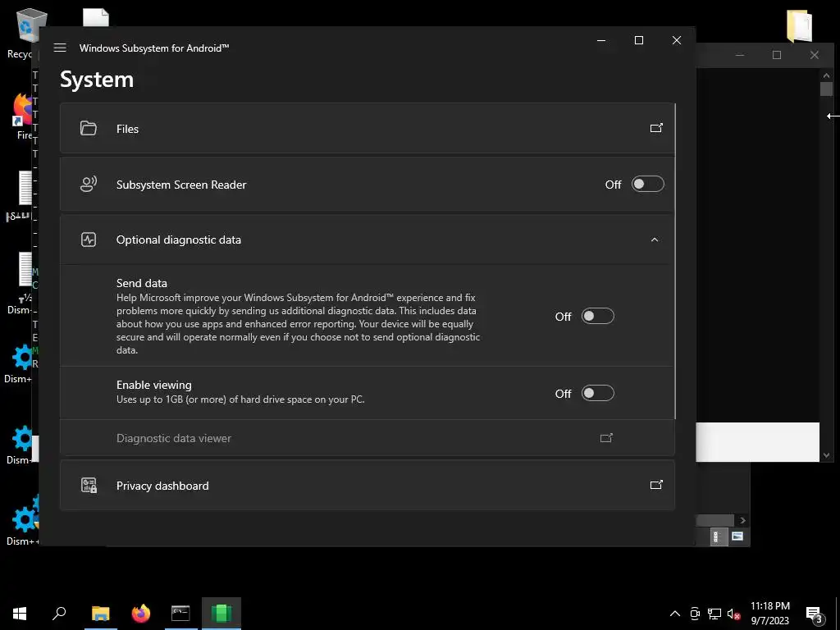Open the notification center icon
Screen dimensions: 840x630
click(814, 614)
